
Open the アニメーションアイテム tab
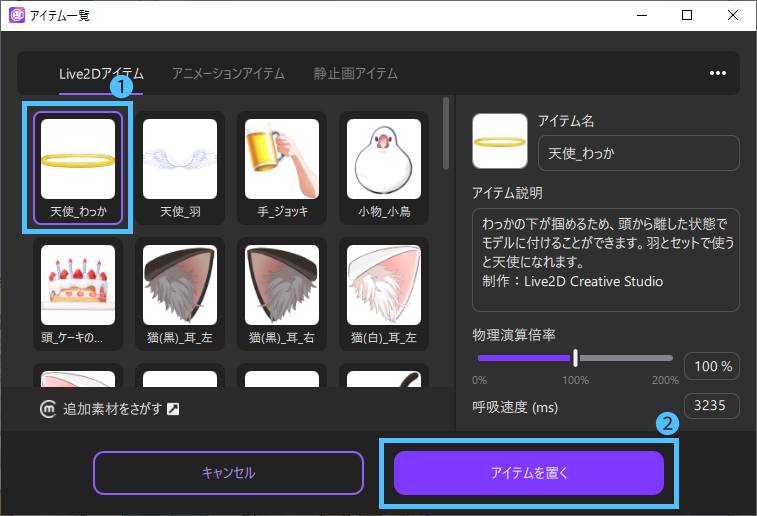pyautogui.click(x=228, y=73)
